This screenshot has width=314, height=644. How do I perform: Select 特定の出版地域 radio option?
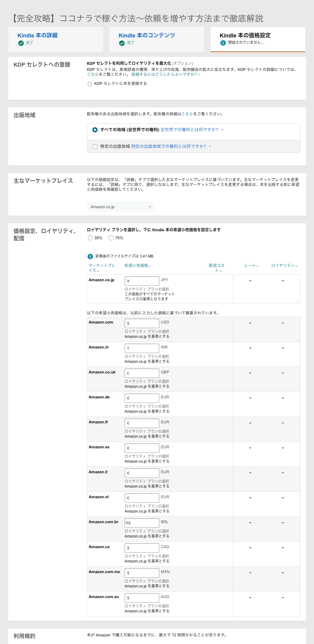pyautogui.click(x=95, y=146)
